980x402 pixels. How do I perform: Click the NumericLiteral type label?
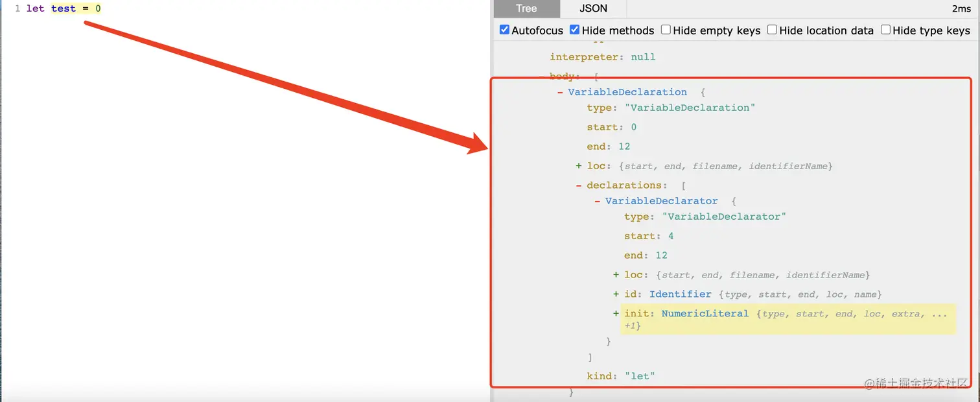click(x=705, y=314)
